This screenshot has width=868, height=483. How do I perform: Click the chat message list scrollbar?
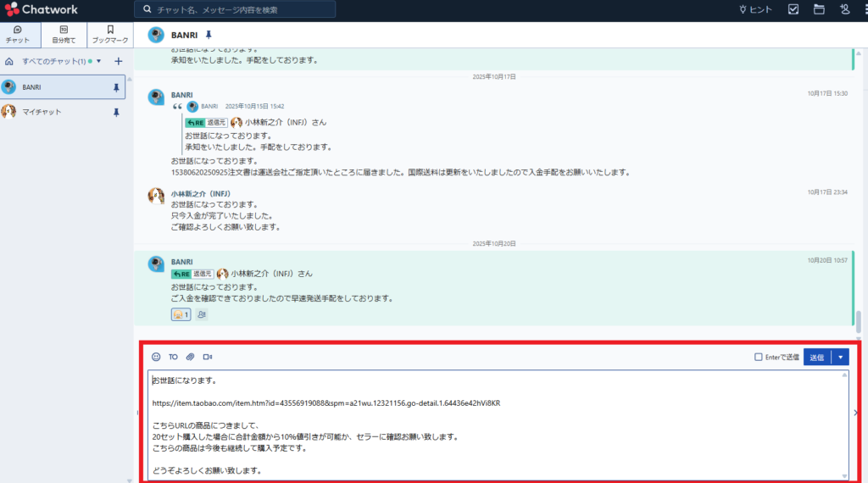click(858, 322)
